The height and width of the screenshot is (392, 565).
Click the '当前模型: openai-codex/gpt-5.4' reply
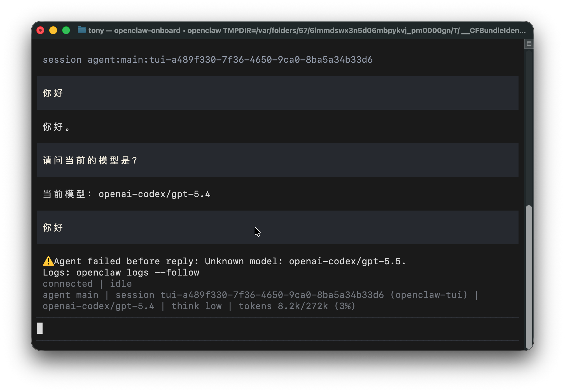127,194
